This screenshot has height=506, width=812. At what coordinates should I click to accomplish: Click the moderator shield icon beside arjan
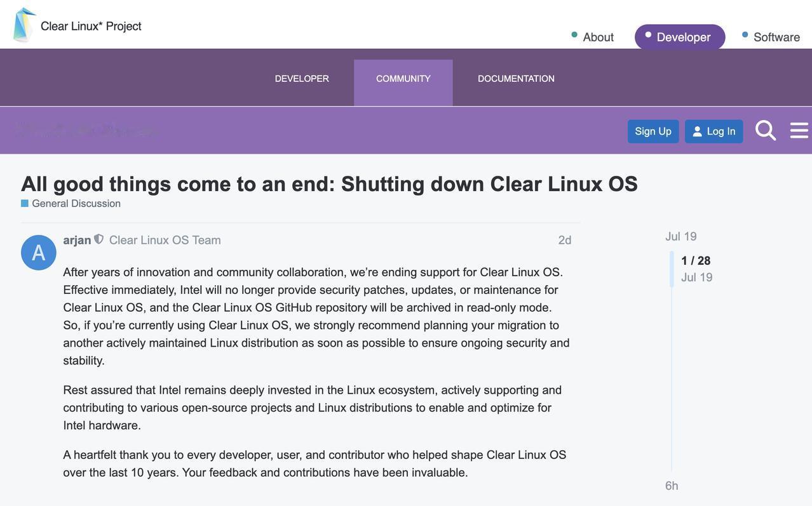click(x=98, y=239)
